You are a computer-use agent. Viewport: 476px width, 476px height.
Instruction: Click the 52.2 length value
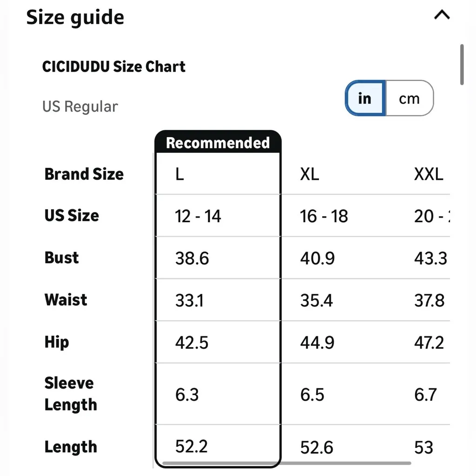192,447
